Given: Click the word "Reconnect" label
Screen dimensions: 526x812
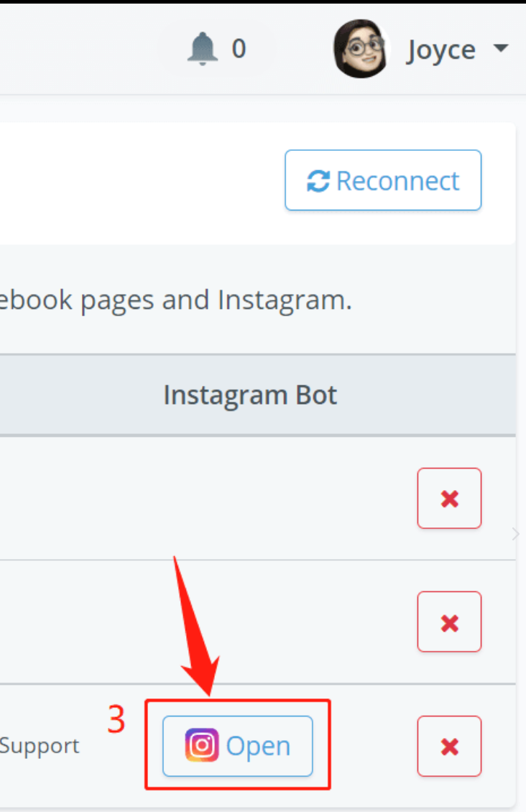Looking at the screenshot, I should 397,181.
